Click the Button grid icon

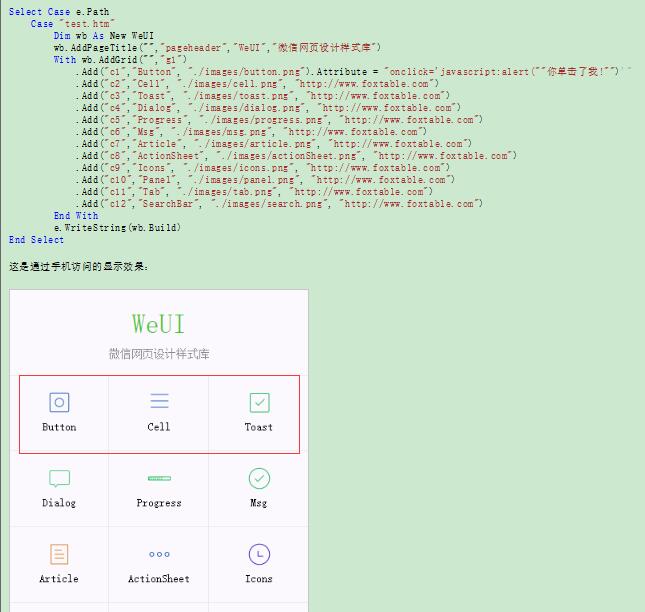point(59,402)
